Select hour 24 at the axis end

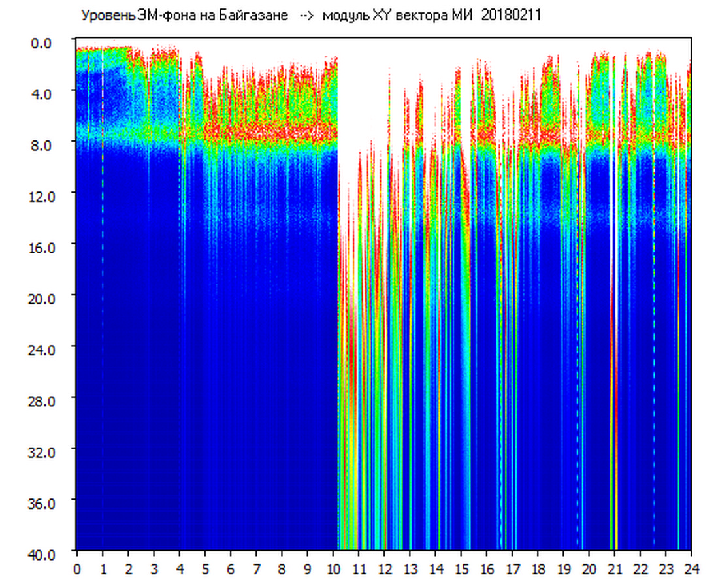point(691,569)
